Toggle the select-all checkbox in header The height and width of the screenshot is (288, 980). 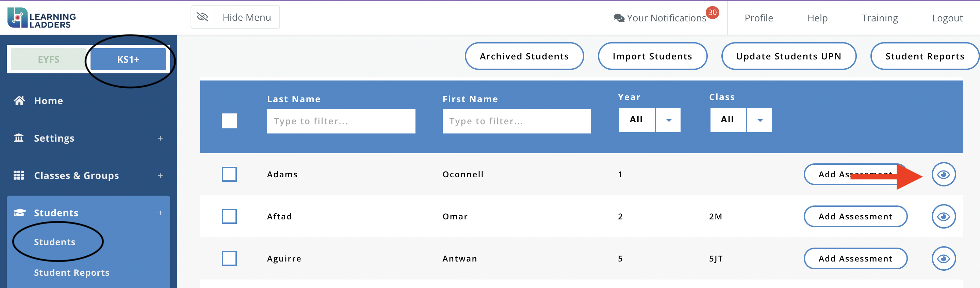[x=229, y=121]
